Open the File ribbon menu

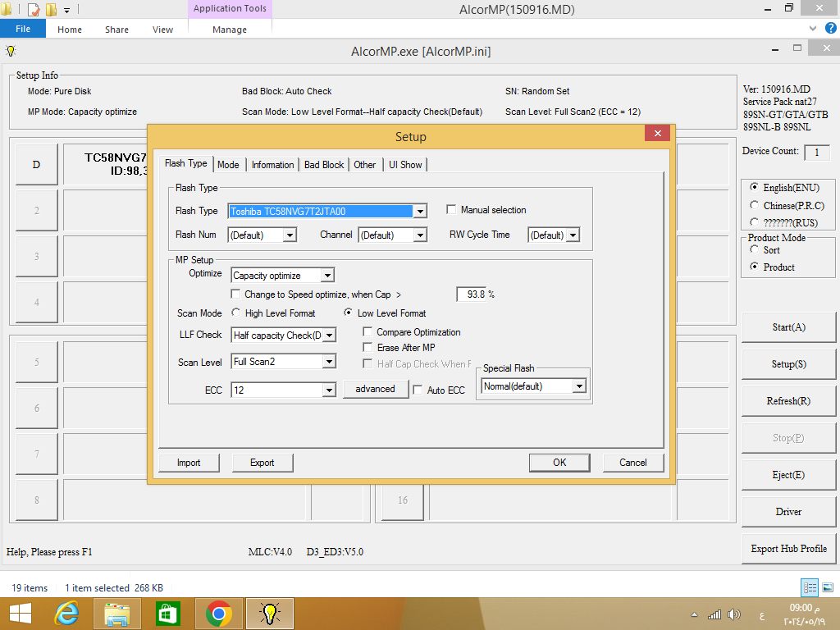[x=23, y=29]
